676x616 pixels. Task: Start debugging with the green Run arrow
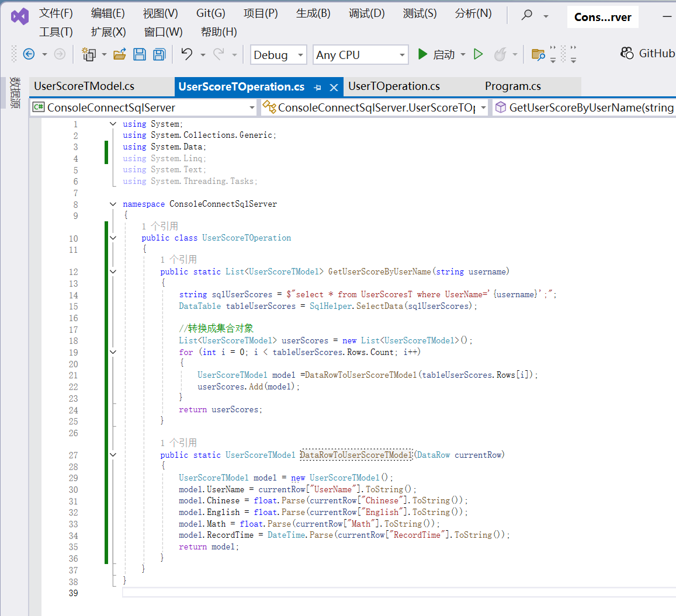422,54
